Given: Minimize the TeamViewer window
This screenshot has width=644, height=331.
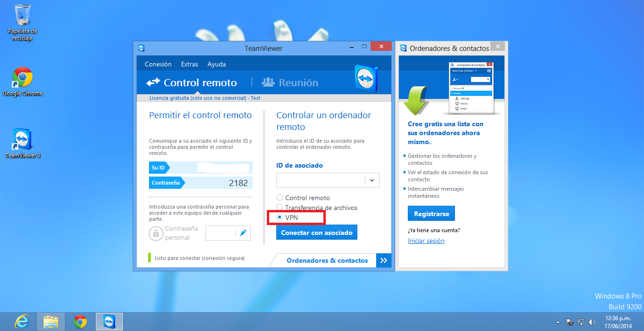Looking at the screenshot, I should pyautogui.click(x=352, y=47).
